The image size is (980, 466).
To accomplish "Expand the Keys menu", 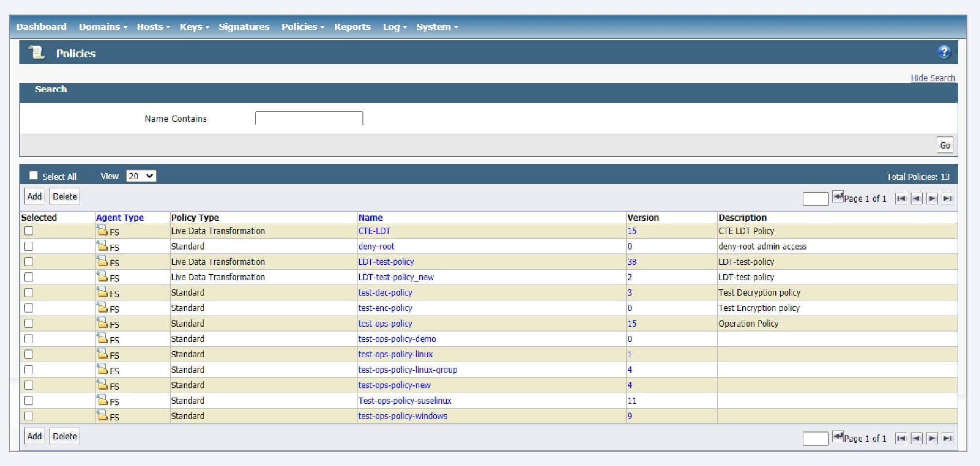I will click(x=194, y=27).
